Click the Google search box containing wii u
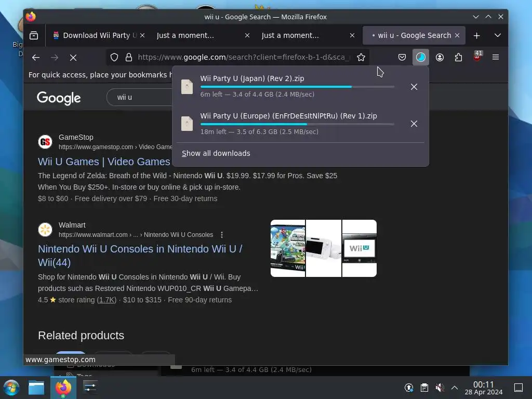The image size is (532, 399). click(x=140, y=97)
